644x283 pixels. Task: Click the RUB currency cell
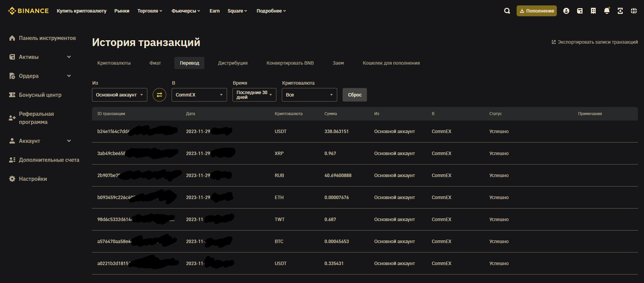pyautogui.click(x=279, y=175)
